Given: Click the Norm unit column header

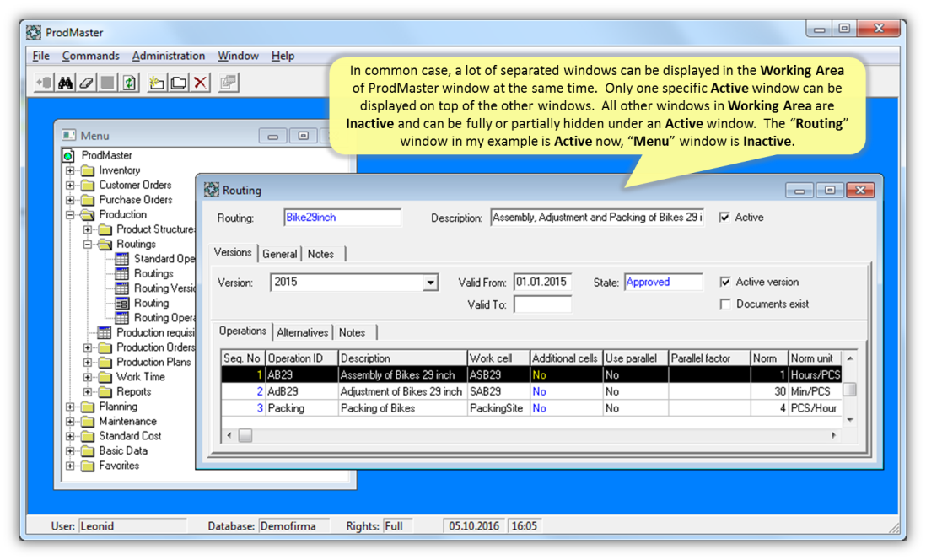Looking at the screenshot, I should click(815, 358).
